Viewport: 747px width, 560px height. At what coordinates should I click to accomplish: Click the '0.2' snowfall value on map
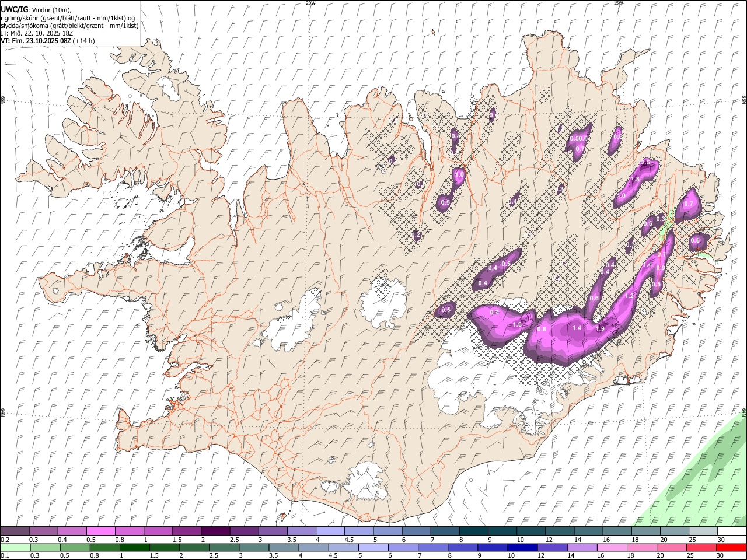(417, 235)
